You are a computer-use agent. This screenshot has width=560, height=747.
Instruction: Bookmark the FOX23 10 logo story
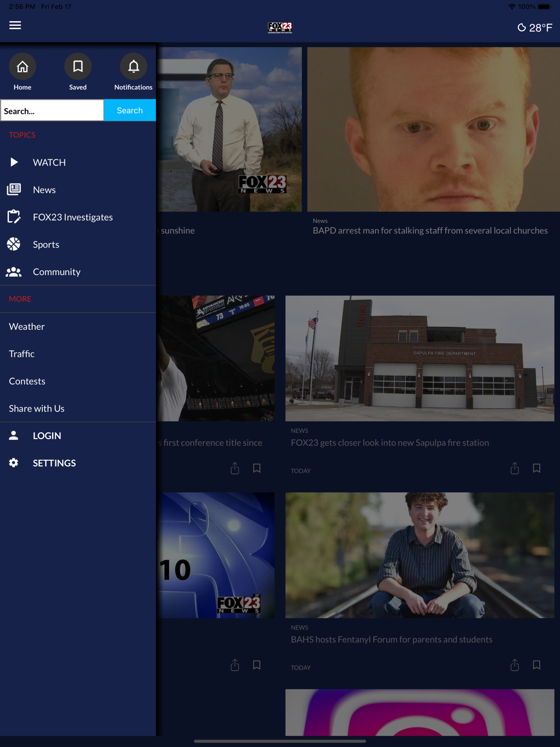256,665
